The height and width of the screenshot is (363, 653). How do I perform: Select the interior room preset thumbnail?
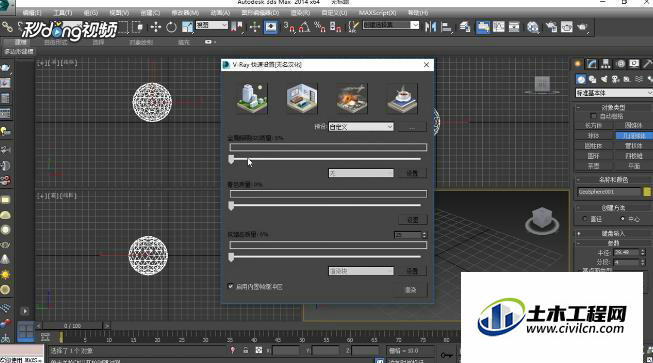(302, 98)
